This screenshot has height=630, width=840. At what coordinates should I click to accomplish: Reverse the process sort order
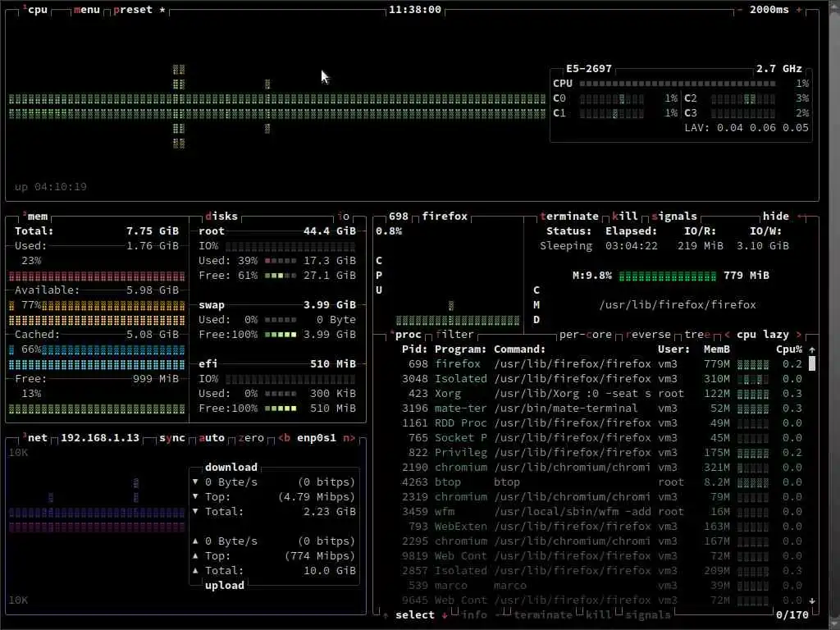(648, 335)
